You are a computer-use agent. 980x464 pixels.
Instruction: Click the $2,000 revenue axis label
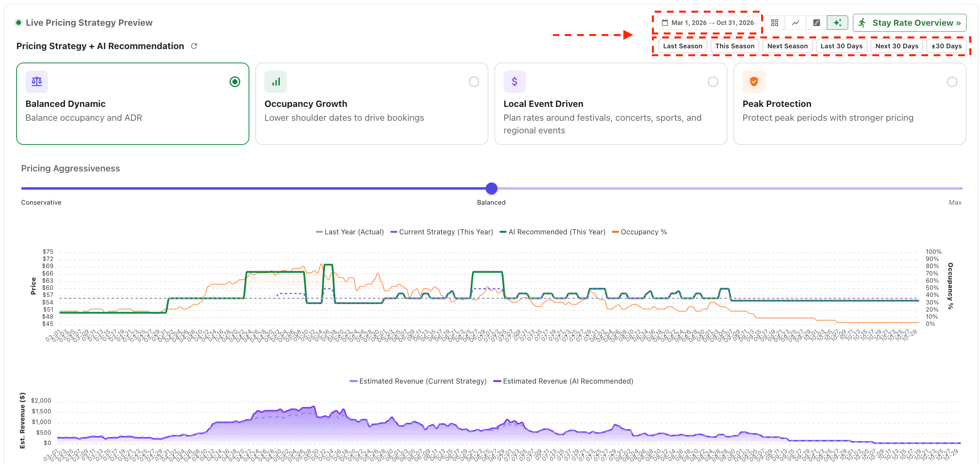pos(41,401)
